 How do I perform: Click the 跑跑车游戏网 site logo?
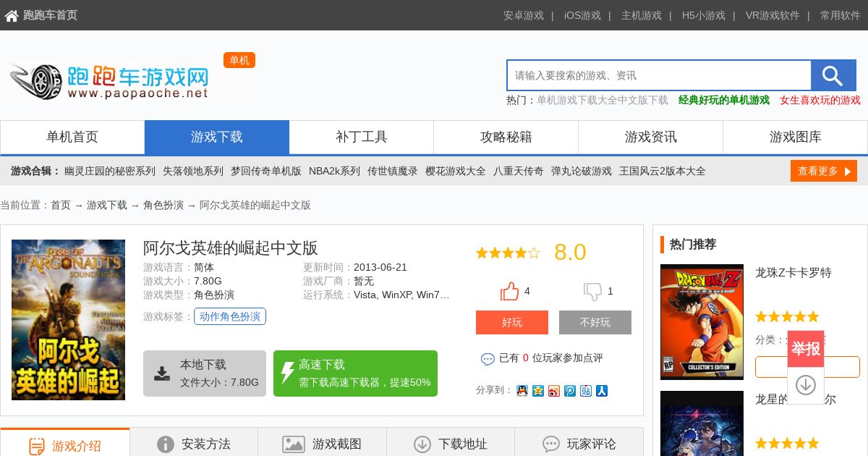[109, 81]
